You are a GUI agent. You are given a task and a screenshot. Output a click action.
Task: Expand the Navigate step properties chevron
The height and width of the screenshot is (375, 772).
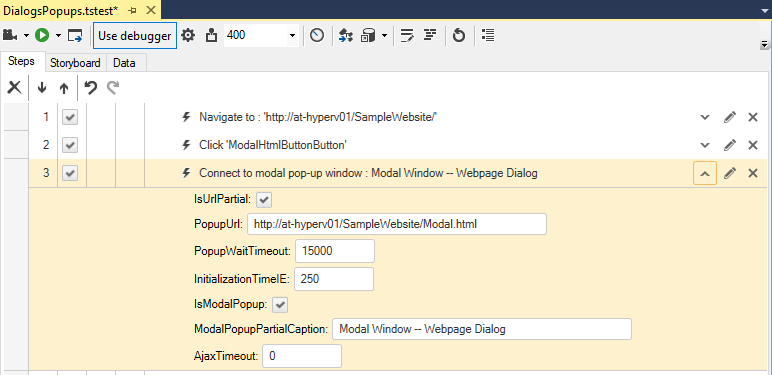[705, 117]
